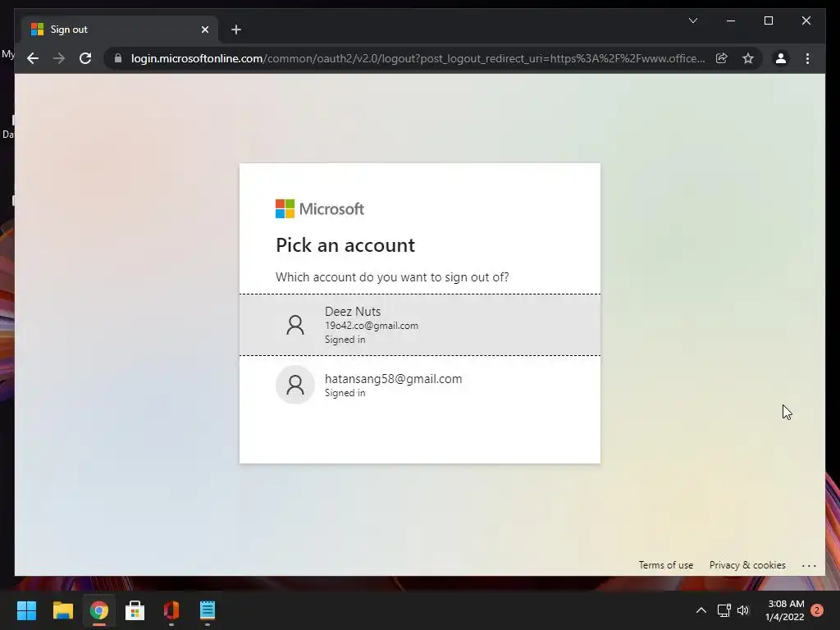Sign out of Deez Nuts account
Image resolution: width=840 pixels, height=630 pixels.
pyautogui.click(x=419, y=325)
